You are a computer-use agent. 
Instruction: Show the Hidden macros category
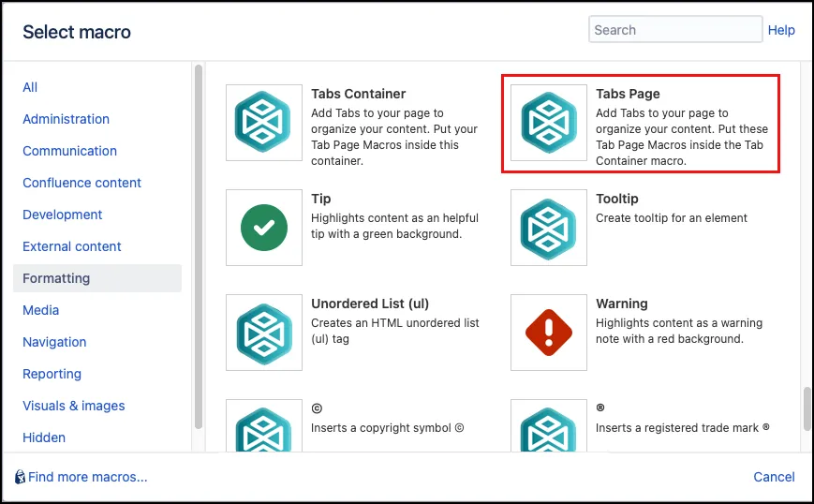click(x=44, y=437)
